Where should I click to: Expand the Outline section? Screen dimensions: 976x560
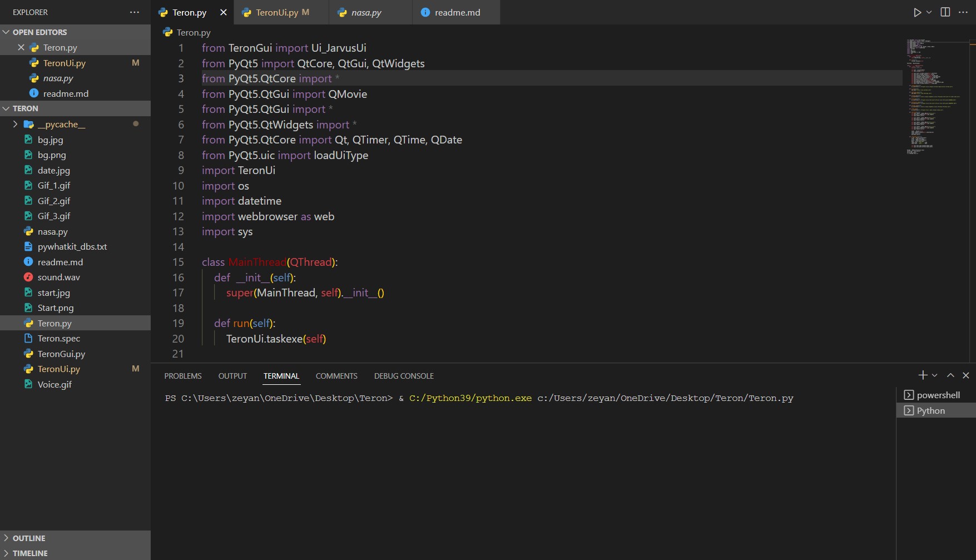[7, 538]
